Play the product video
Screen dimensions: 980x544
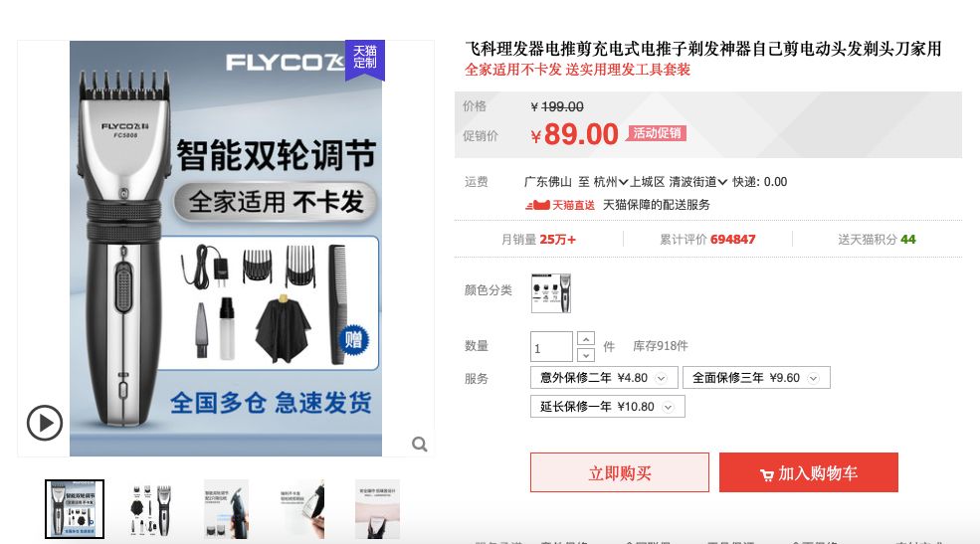click(45, 423)
